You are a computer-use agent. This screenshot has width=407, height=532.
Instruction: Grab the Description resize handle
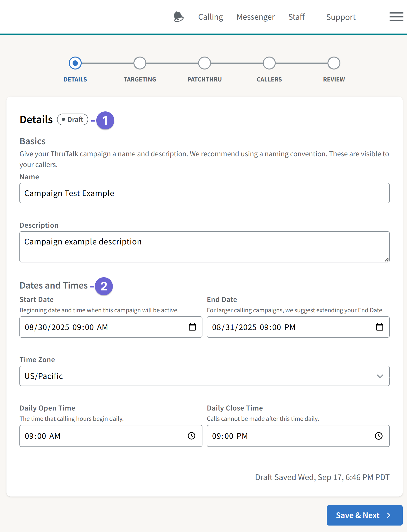pyautogui.click(x=387, y=260)
